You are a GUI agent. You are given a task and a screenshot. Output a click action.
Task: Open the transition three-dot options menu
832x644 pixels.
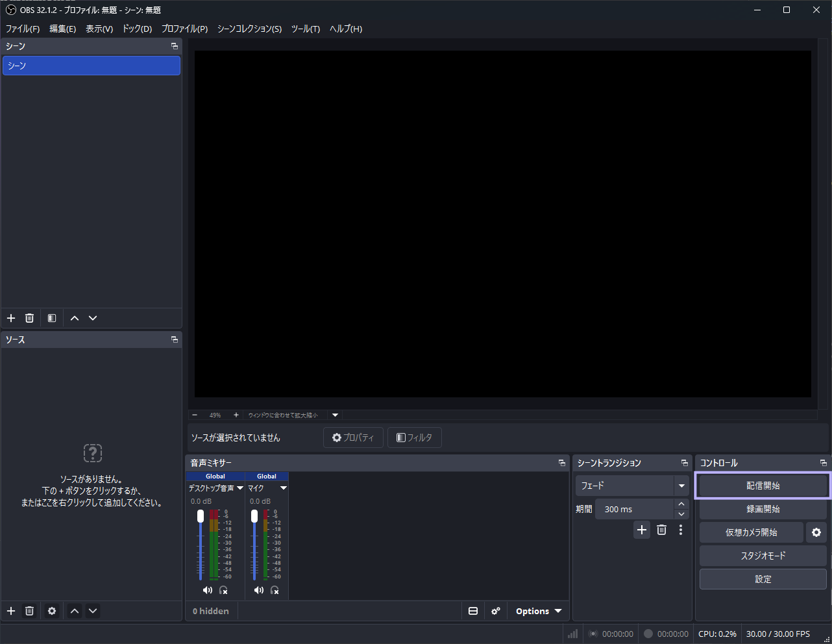click(x=681, y=530)
